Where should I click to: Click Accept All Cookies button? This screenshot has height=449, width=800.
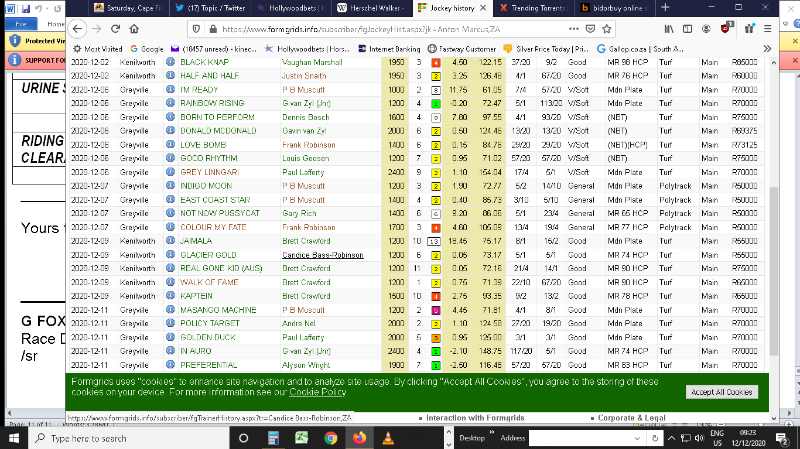(720, 393)
